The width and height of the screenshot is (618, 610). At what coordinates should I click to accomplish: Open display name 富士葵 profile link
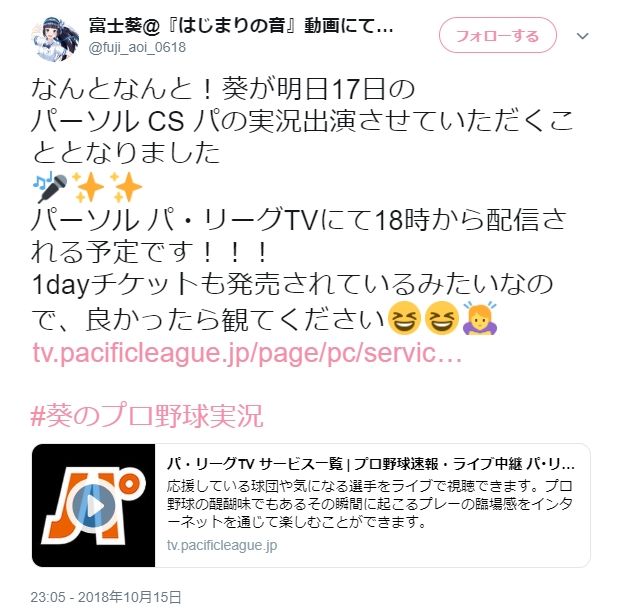click(x=240, y=26)
